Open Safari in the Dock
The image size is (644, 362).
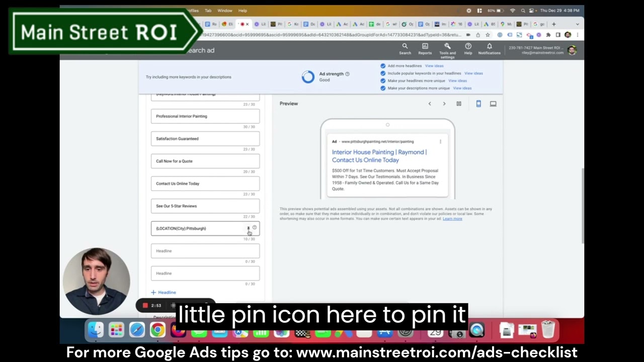[137, 330]
